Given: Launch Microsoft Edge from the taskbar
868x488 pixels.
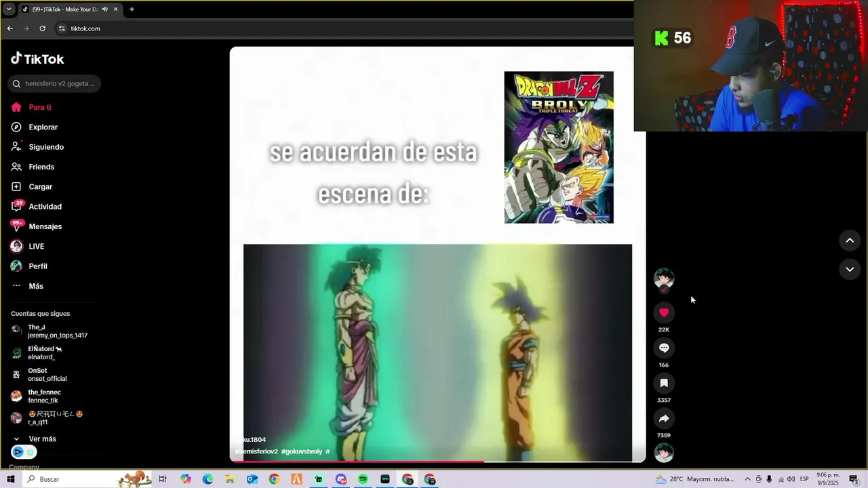Looking at the screenshot, I should (x=208, y=479).
